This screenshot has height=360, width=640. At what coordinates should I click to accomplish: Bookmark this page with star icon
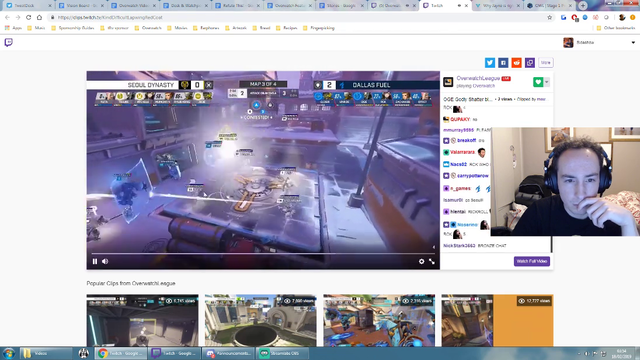click(549, 18)
